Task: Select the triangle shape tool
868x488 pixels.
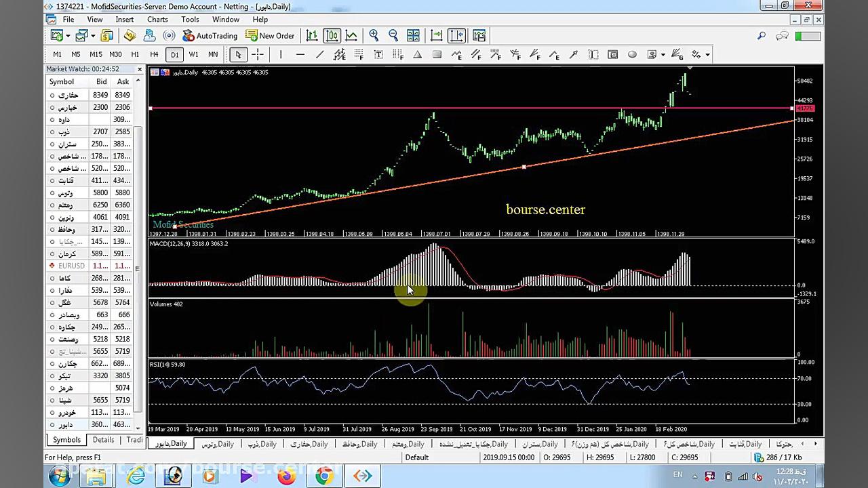Action: (x=418, y=54)
